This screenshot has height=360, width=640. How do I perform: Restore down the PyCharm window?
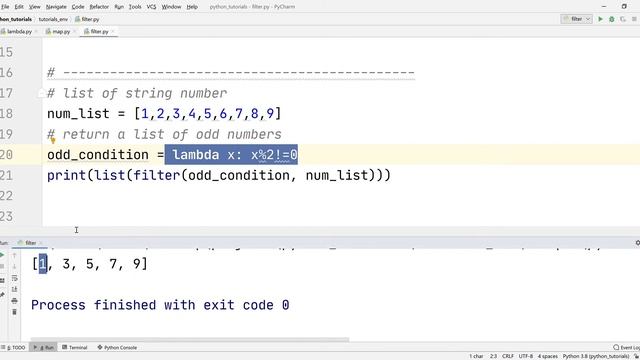tap(624, 7)
